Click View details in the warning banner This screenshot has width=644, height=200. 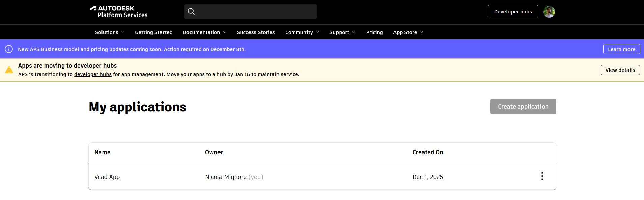pyautogui.click(x=620, y=70)
